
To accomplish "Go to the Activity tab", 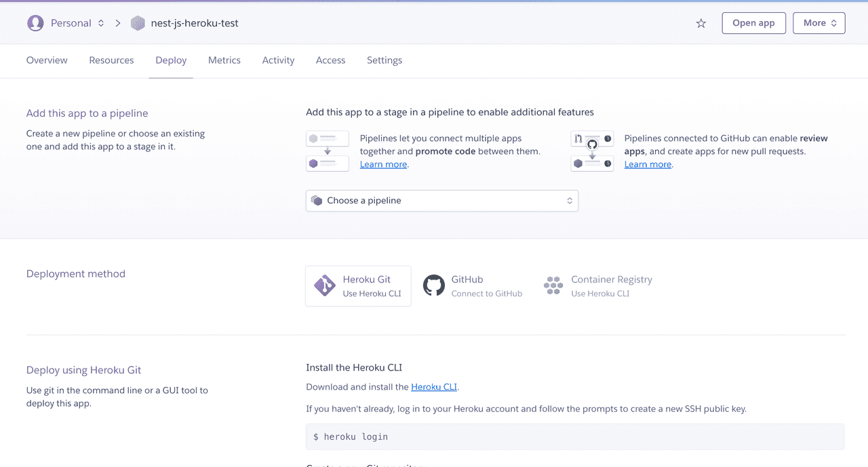I will (x=278, y=60).
